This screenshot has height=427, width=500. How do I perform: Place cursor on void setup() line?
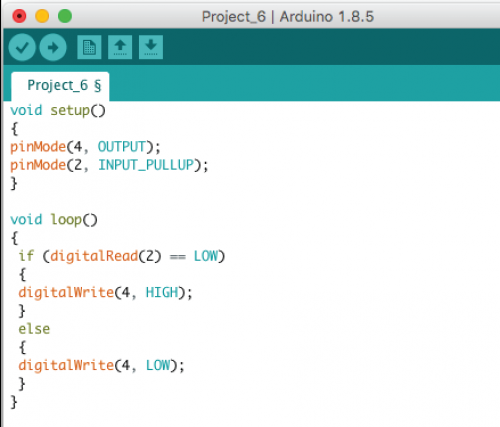(x=58, y=110)
